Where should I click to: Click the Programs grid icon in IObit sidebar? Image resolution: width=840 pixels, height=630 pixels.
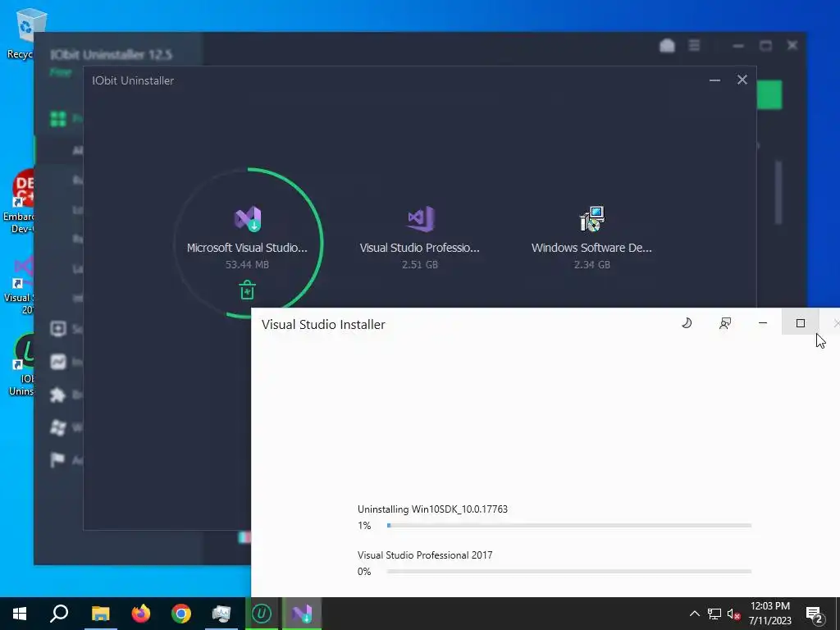click(x=58, y=118)
